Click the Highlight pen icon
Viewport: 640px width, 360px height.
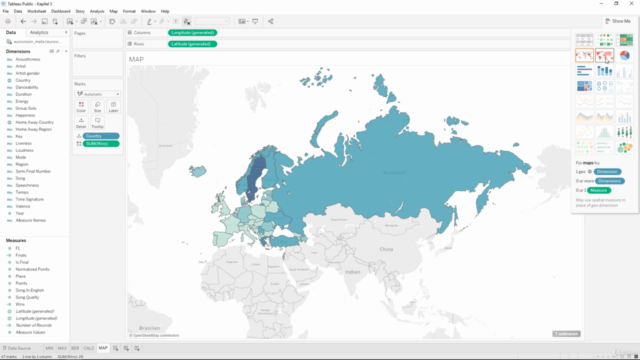tap(149, 21)
